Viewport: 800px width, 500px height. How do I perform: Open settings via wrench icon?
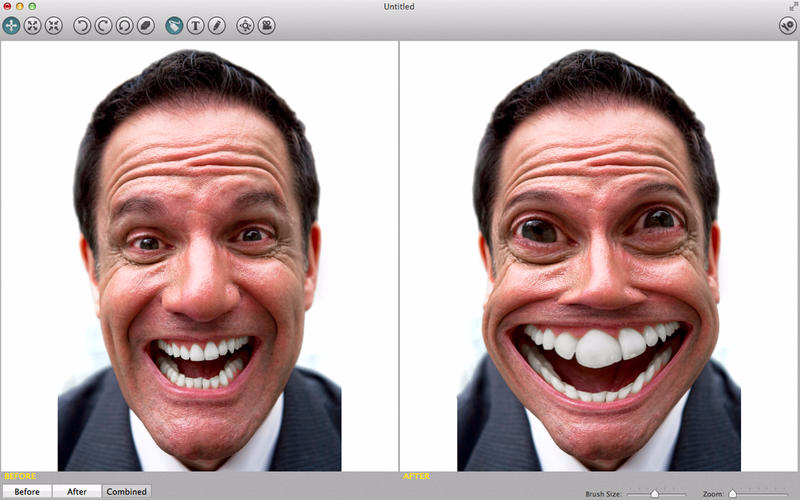point(787,25)
